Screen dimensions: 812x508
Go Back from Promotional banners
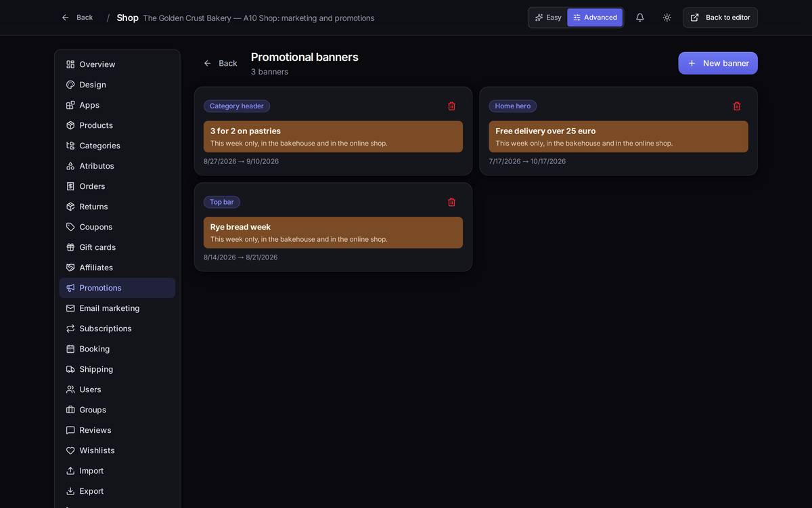(221, 63)
